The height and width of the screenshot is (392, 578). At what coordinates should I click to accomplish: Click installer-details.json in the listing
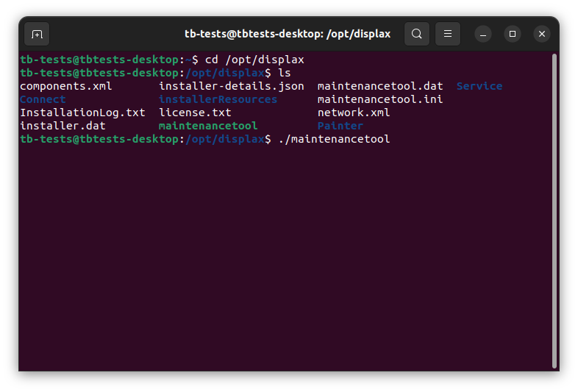[231, 86]
